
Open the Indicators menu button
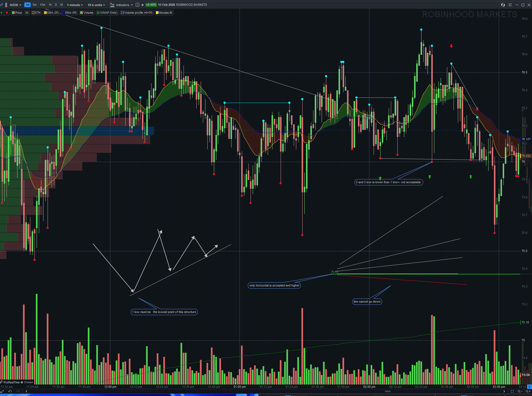121,5
